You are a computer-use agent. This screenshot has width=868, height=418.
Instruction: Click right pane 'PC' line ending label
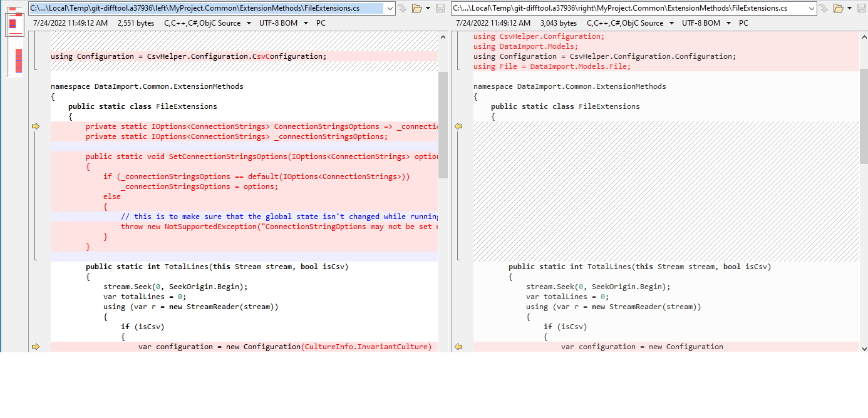point(744,23)
